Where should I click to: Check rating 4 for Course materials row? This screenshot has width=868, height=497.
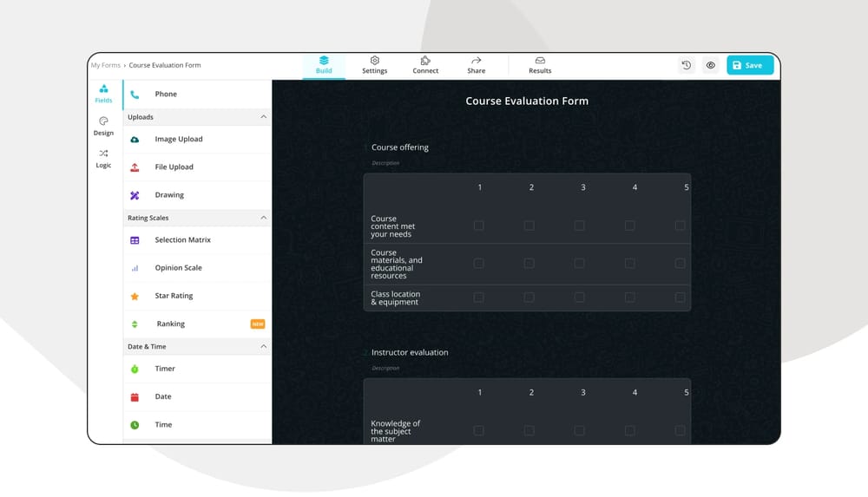coord(629,263)
